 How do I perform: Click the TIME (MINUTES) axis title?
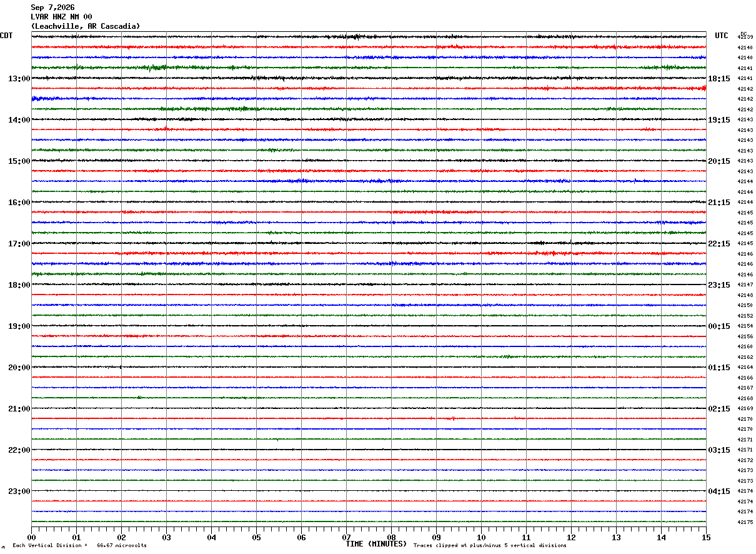[x=376, y=544]
